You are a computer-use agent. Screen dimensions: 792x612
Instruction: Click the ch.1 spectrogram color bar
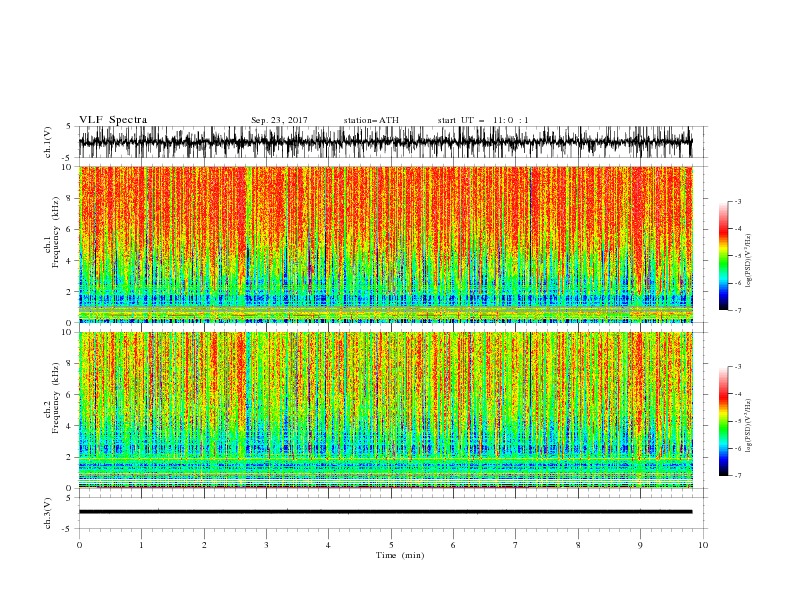click(x=723, y=256)
